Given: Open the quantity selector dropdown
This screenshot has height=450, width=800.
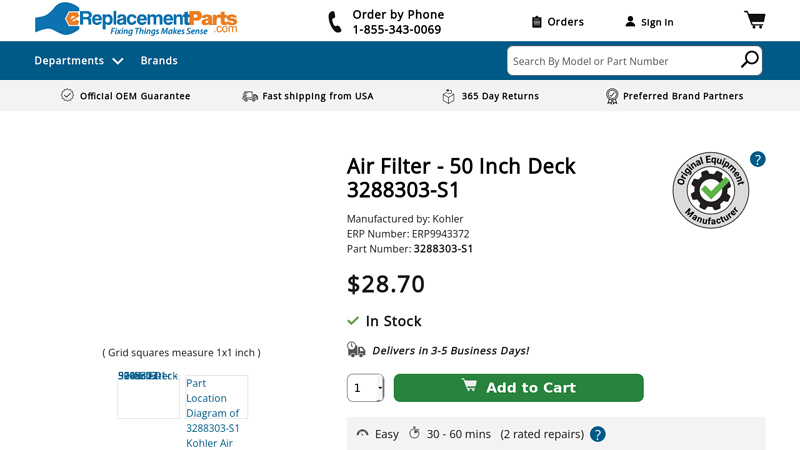Looking at the screenshot, I should (365, 388).
